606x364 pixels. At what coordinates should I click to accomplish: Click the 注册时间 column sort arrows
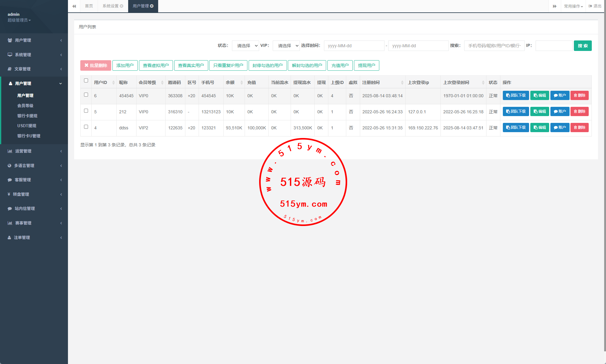[402, 82]
